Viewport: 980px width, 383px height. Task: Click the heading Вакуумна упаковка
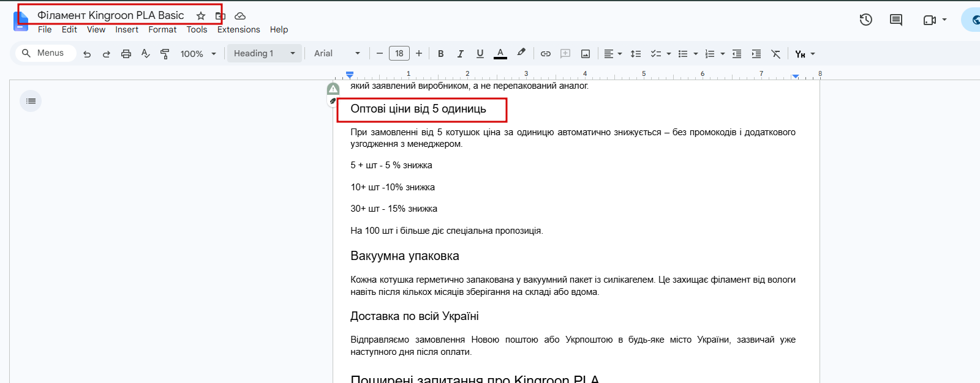point(405,256)
